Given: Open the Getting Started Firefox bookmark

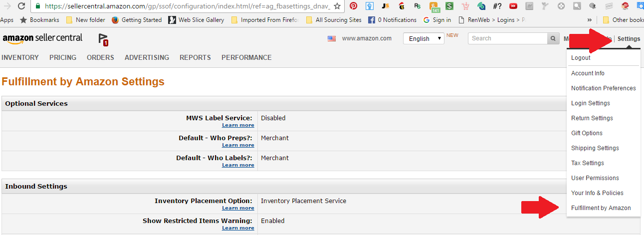Looking at the screenshot, I should pos(137,20).
